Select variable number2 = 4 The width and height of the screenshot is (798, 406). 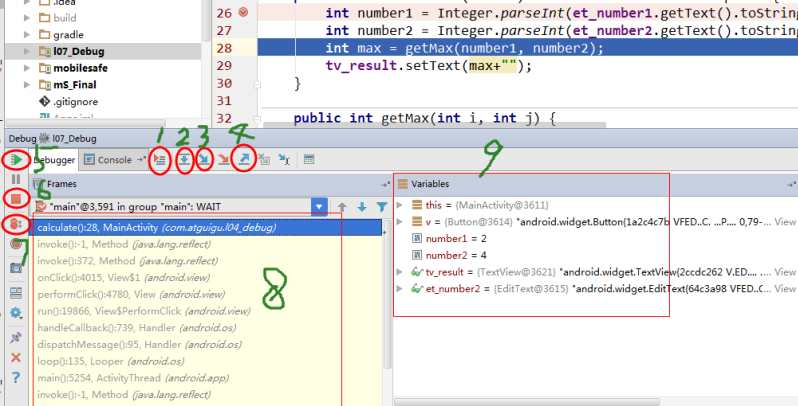coord(449,255)
